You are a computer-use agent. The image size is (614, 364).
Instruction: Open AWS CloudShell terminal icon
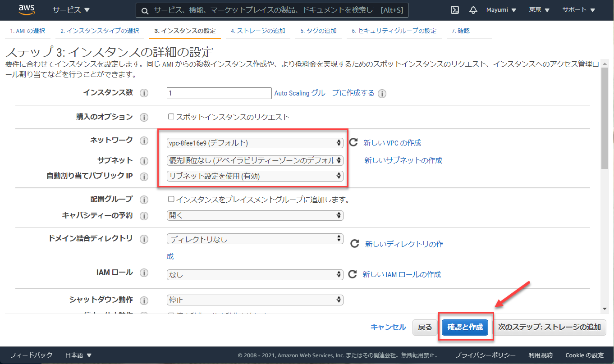(455, 10)
